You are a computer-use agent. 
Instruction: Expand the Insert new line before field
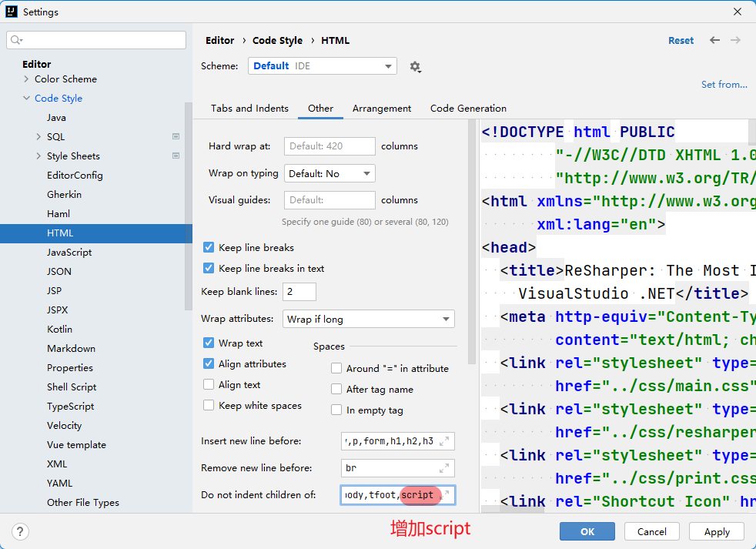pyautogui.click(x=444, y=441)
